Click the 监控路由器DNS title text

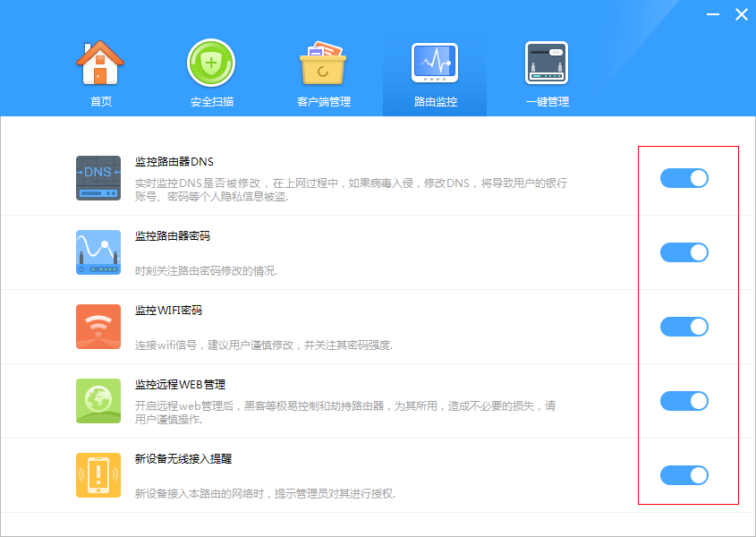click(x=174, y=162)
